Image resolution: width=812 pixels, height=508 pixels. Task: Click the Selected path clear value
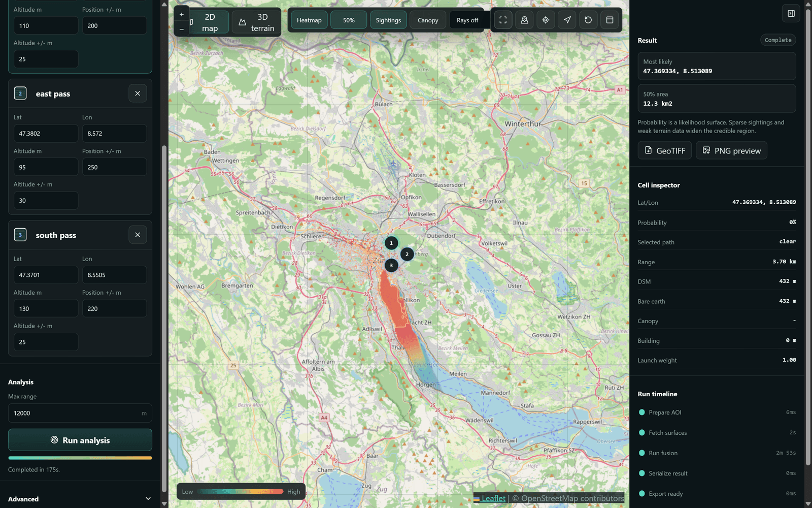click(787, 241)
